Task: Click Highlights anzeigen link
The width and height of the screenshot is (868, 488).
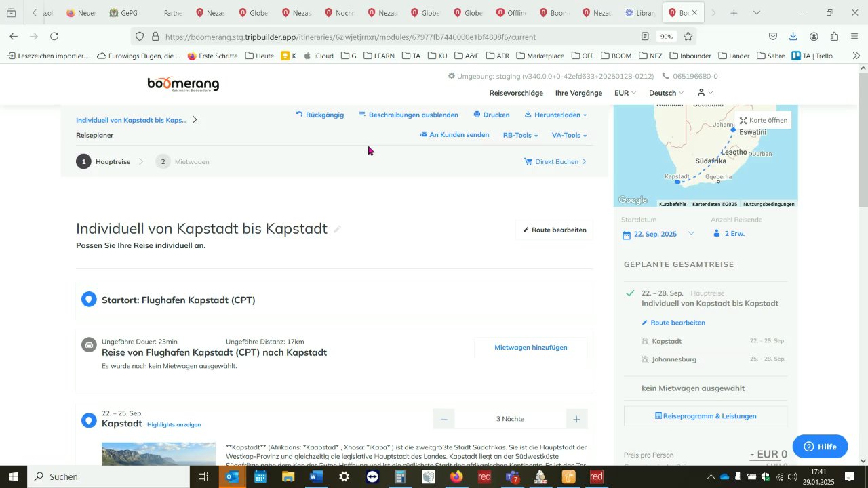Action: [x=174, y=424]
